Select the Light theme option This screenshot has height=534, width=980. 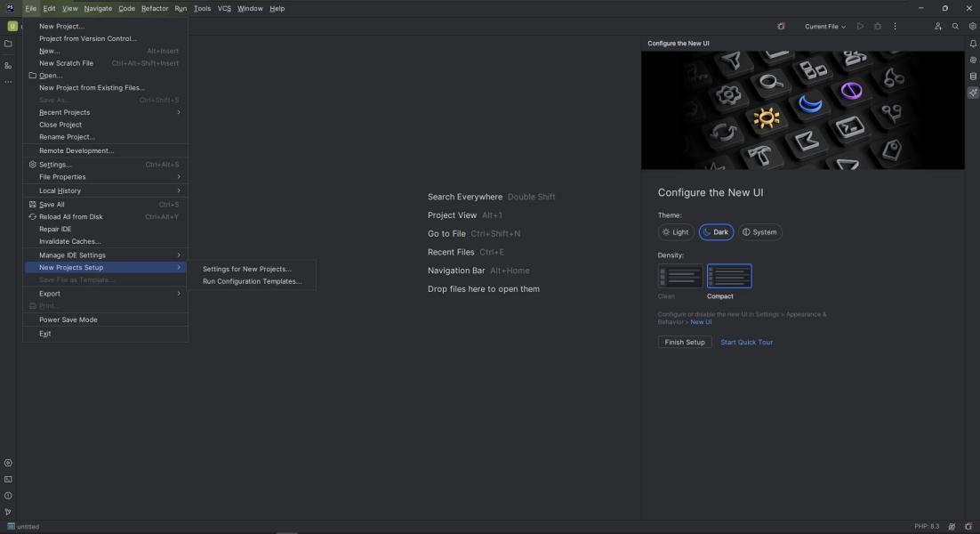pos(676,232)
